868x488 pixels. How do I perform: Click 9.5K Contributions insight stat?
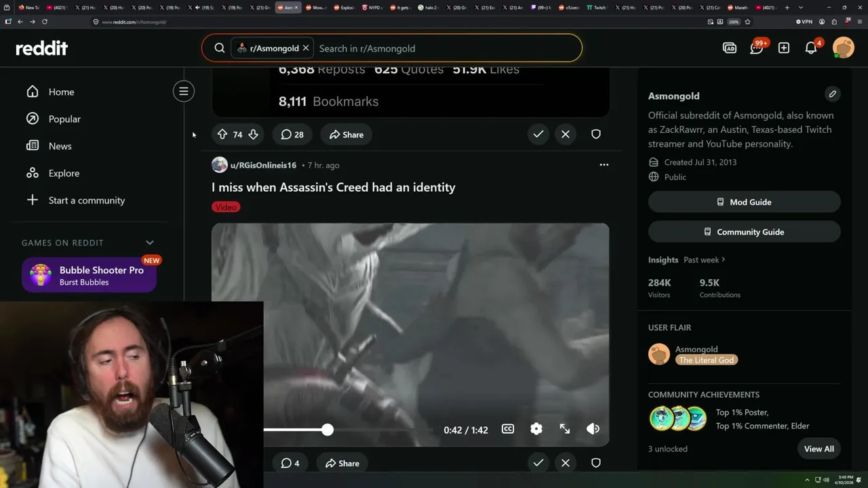(719, 287)
